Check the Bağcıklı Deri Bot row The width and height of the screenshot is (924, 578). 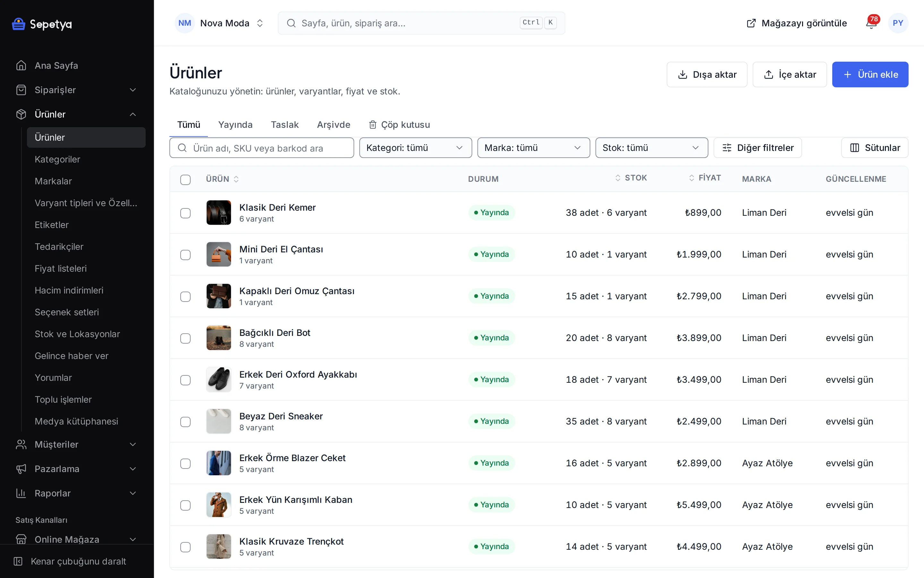tap(185, 338)
